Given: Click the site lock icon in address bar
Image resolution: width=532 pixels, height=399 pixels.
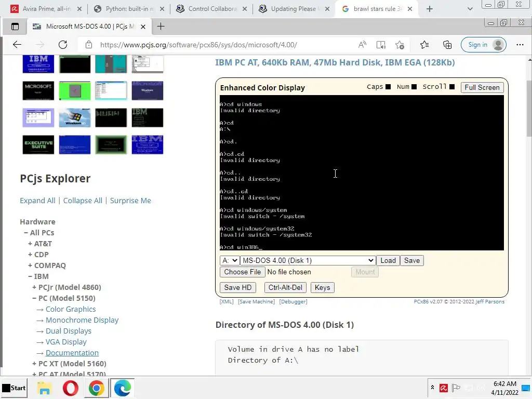Looking at the screenshot, I should pyautogui.click(x=88, y=45).
